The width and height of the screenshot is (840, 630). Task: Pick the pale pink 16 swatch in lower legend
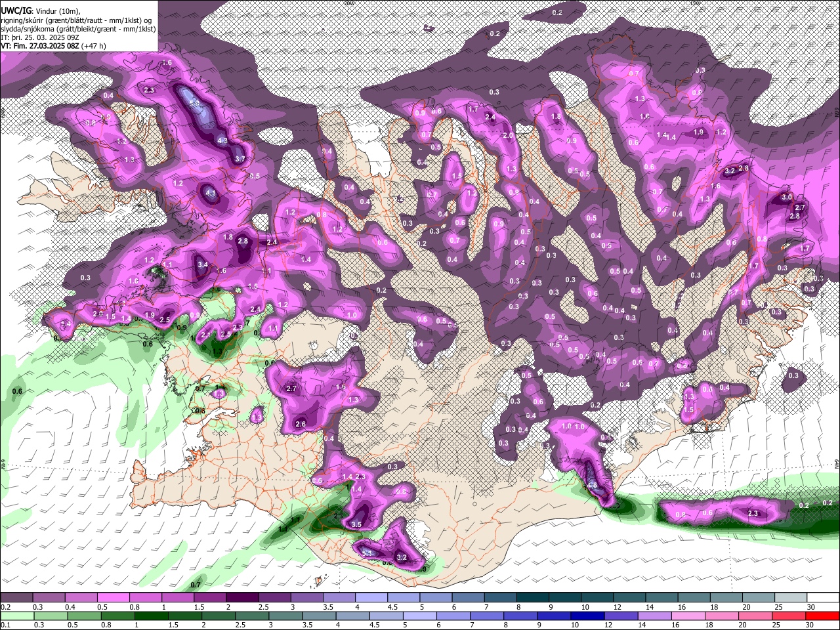[688, 616]
